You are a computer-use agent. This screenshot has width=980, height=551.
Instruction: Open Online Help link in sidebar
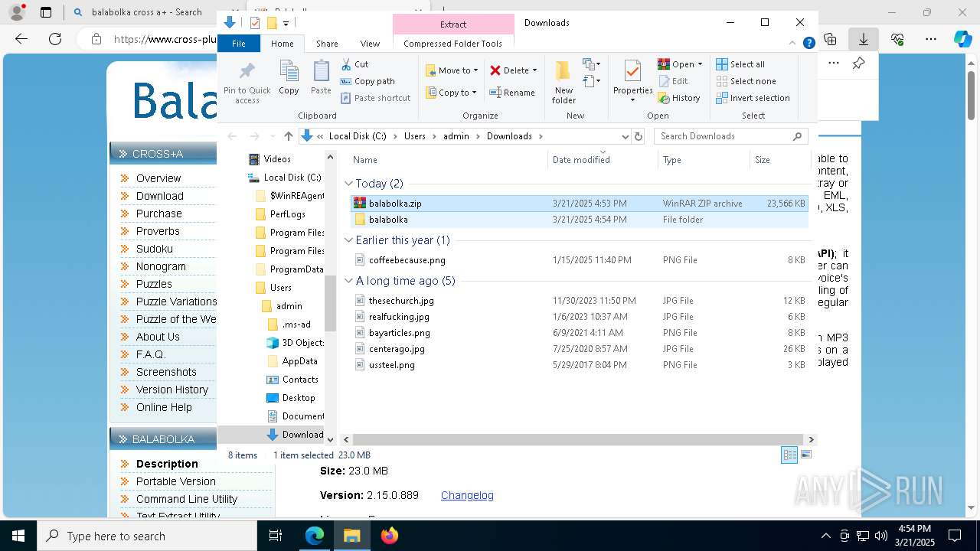click(x=164, y=407)
